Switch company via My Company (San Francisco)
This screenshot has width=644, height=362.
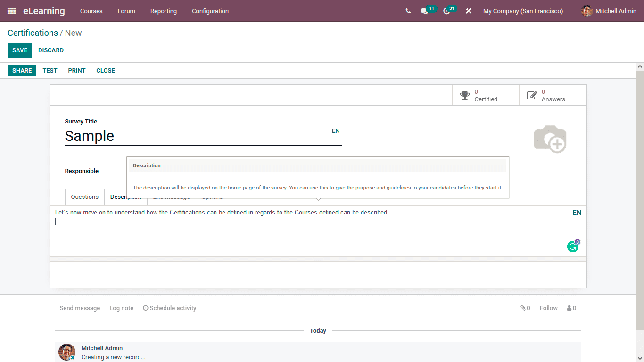[523, 11]
